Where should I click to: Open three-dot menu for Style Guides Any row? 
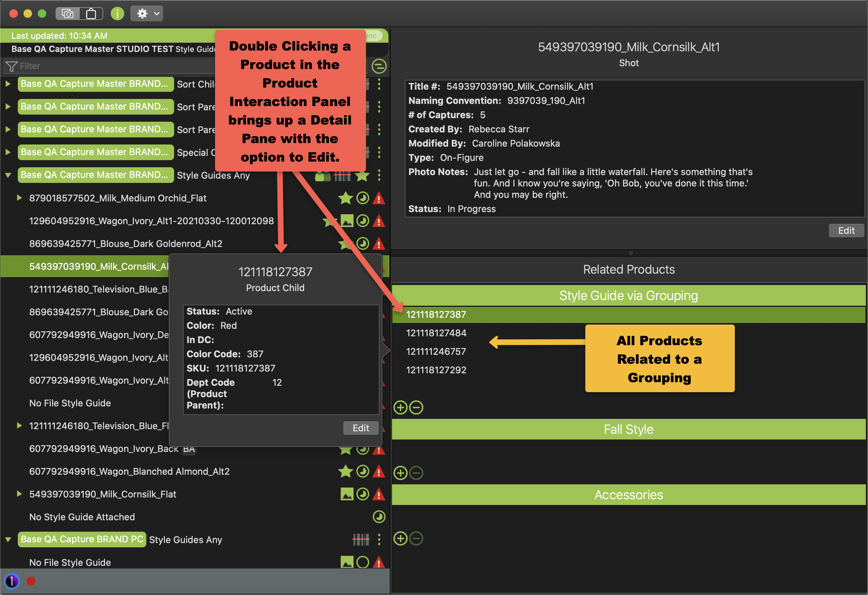pos(379,175)
